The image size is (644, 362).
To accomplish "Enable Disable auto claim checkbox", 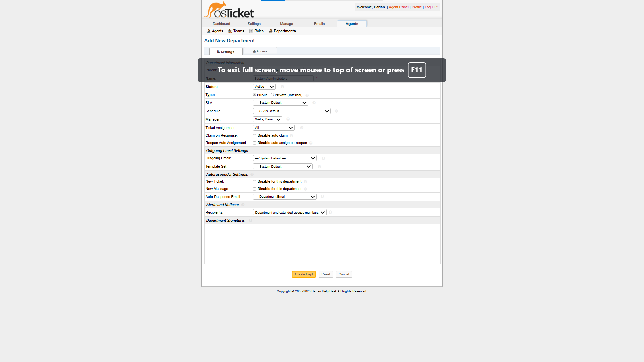I will (x=254, y=135).
